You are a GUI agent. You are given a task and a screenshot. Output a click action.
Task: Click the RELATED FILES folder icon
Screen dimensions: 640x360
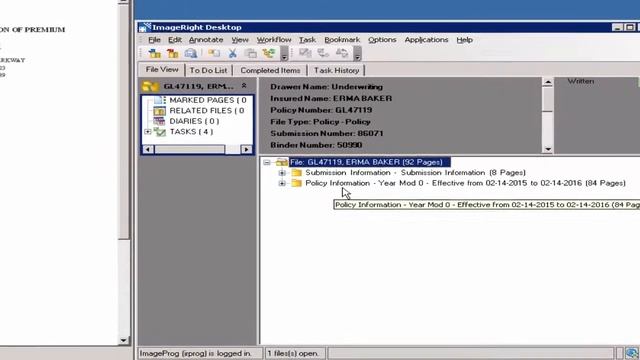[160, 111]
